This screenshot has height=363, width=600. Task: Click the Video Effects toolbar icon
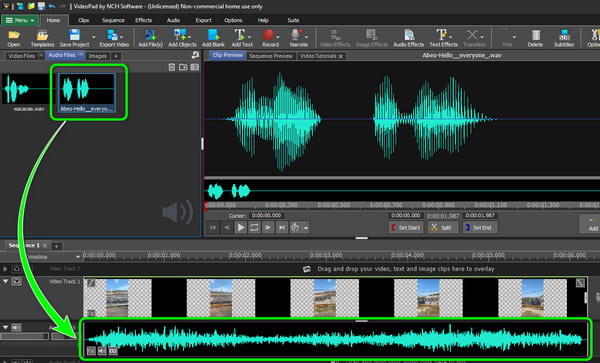pyautogui.click(x=335, y=35)
